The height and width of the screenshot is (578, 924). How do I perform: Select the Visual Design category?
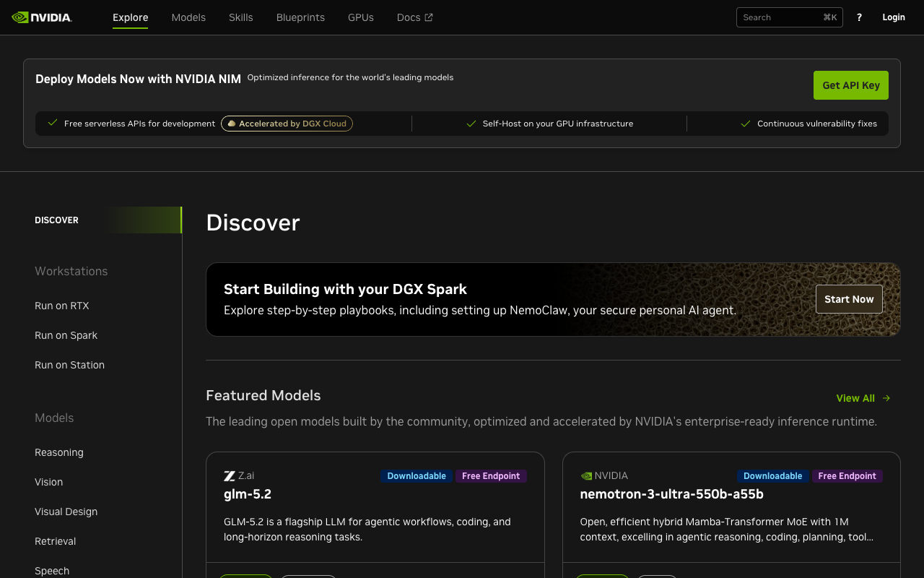click(x=66, y=512)
